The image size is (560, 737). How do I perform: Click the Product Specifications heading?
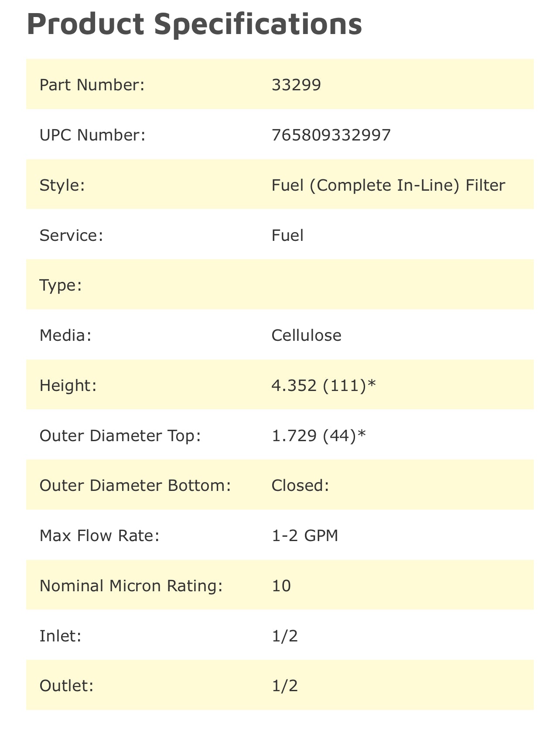195,24
